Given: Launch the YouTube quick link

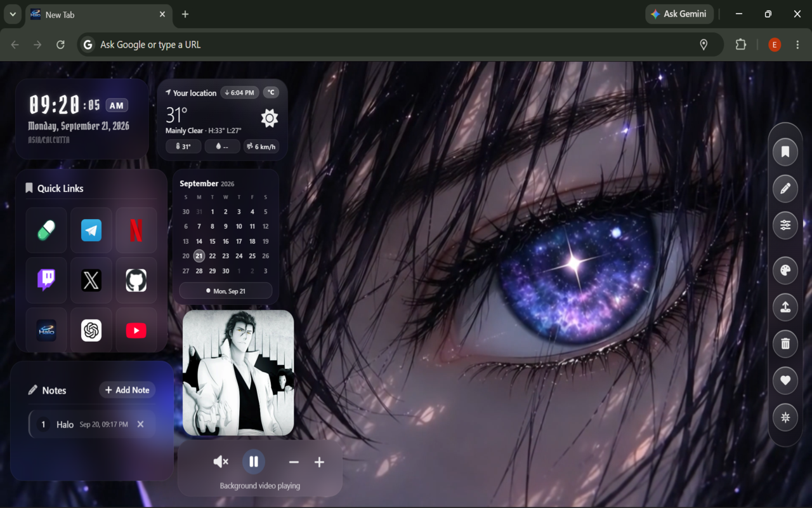Looking at the screenshot, I should [x=136, y=330].
